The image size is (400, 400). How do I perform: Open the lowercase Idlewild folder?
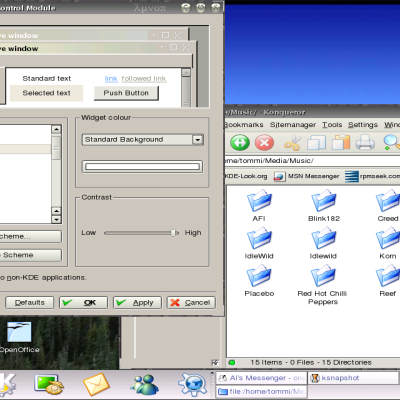pos(323,243)
